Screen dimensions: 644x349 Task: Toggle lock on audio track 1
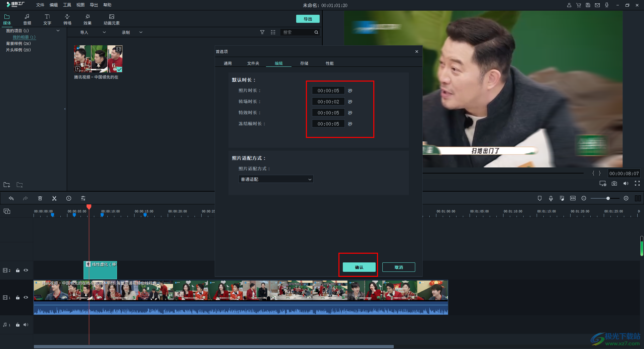tap(18, 325)
